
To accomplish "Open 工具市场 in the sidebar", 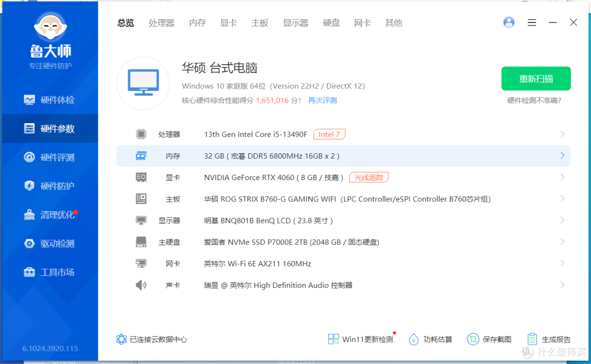I will [49, 272].
